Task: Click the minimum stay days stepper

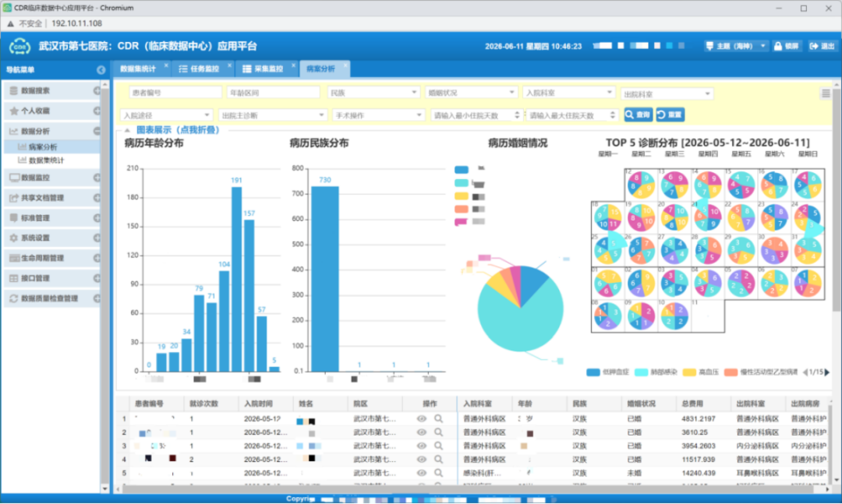Action: pyautogui.click(x=517, y=115)
